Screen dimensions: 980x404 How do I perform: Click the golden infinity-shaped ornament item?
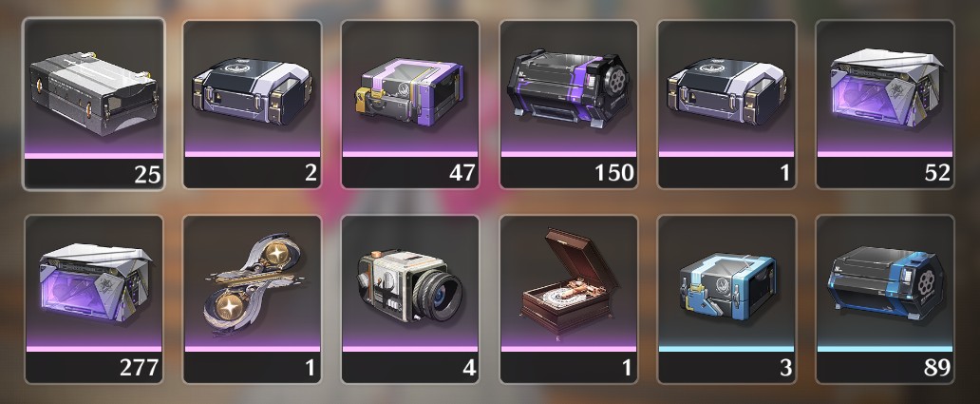(252, 299)
